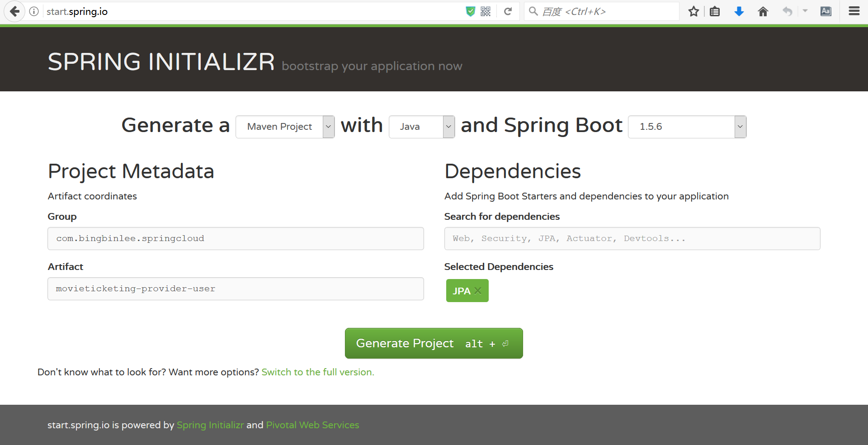The width and height of the screenshot is (868, 445).
Task: Click the Group input field
Action: pos(236,238)
